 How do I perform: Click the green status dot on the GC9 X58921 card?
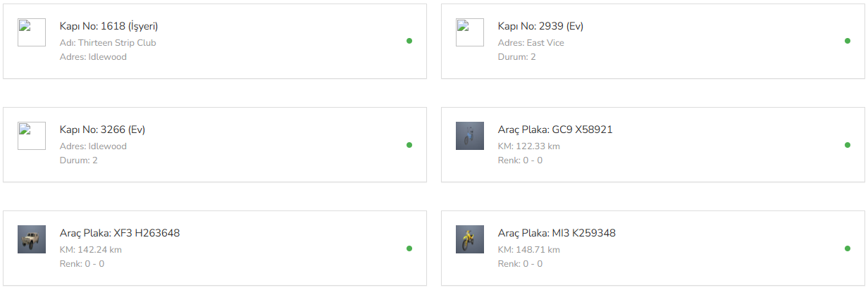click(848, 145)
